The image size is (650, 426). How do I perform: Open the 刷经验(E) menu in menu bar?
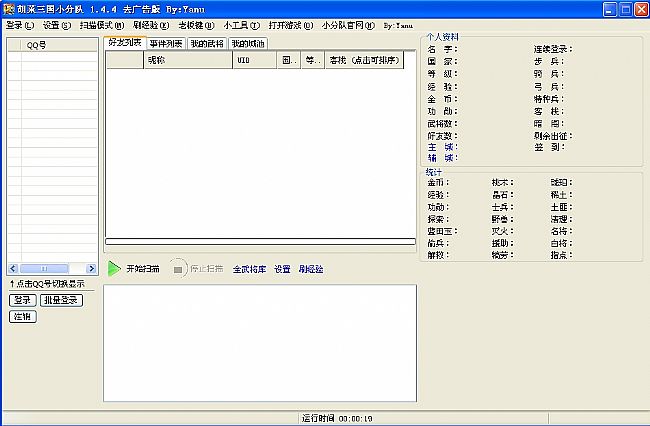point(151,25)
